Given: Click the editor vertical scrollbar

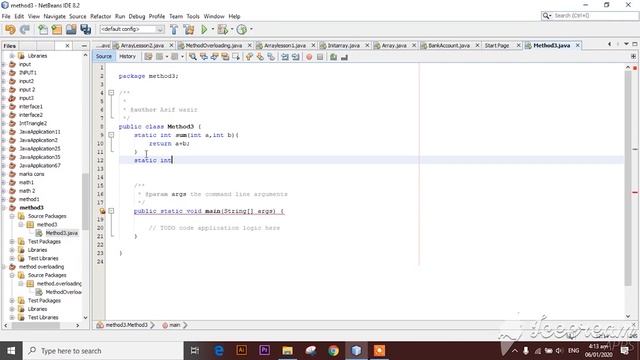Looking at the screenshot, I should [628, 178].
